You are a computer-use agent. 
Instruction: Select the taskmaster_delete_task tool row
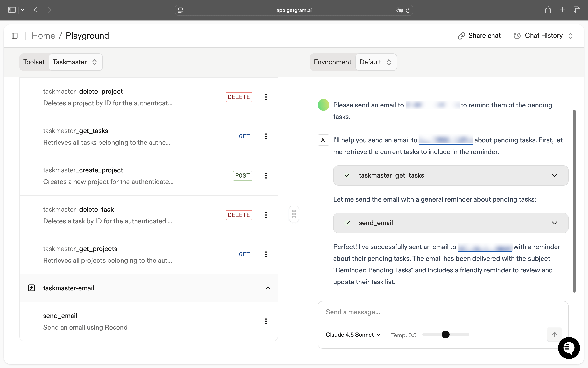click(x=149, y=215)
